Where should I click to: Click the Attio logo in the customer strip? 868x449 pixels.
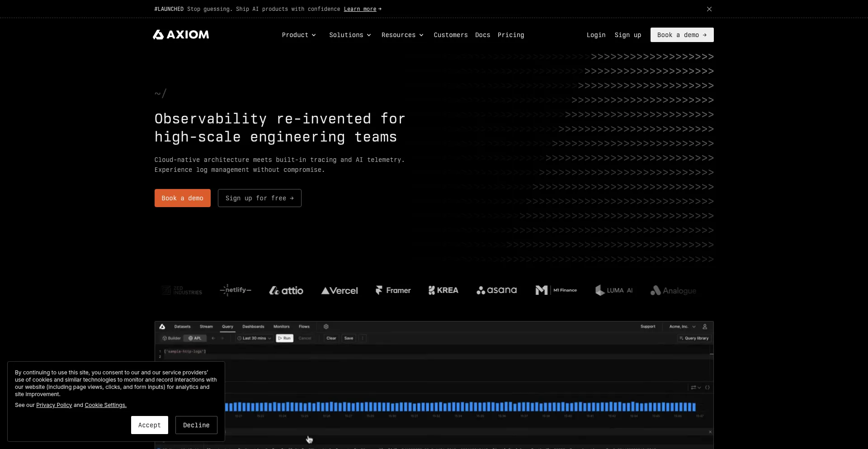pyautogui.click(x=286, y=291)
